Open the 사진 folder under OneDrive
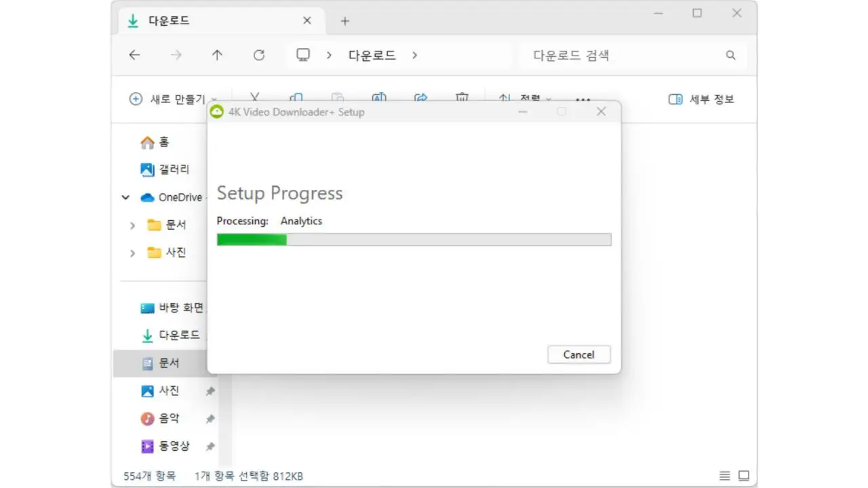Image resolution: width=868 pixels, height=488 pixels. tap(167, 253)
